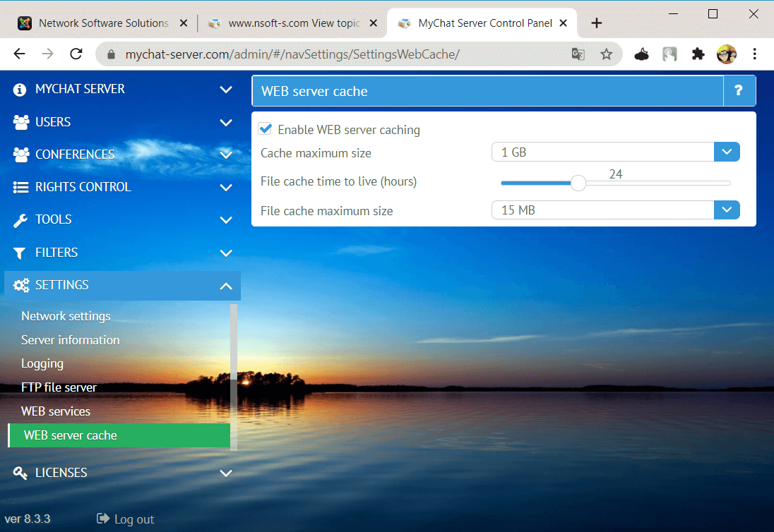Click the time to live slider handle
The image size is (774, 532).
point(578,183)
